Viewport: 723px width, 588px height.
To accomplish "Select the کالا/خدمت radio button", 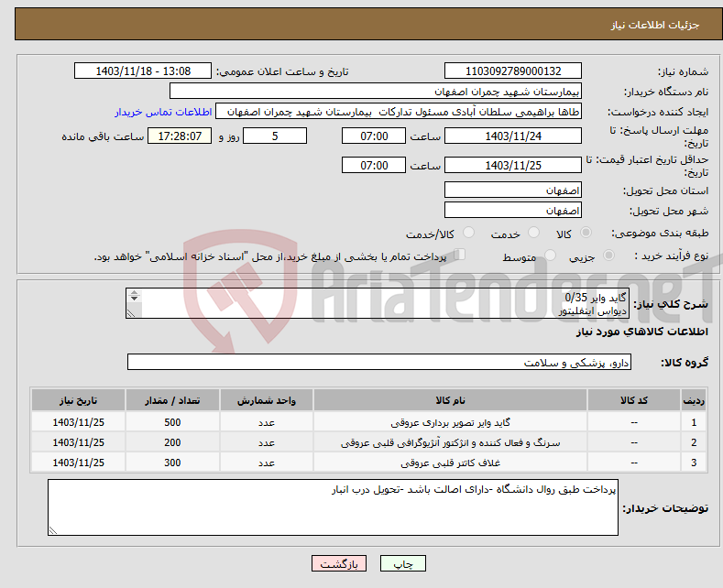I will (x=468, y=233).
